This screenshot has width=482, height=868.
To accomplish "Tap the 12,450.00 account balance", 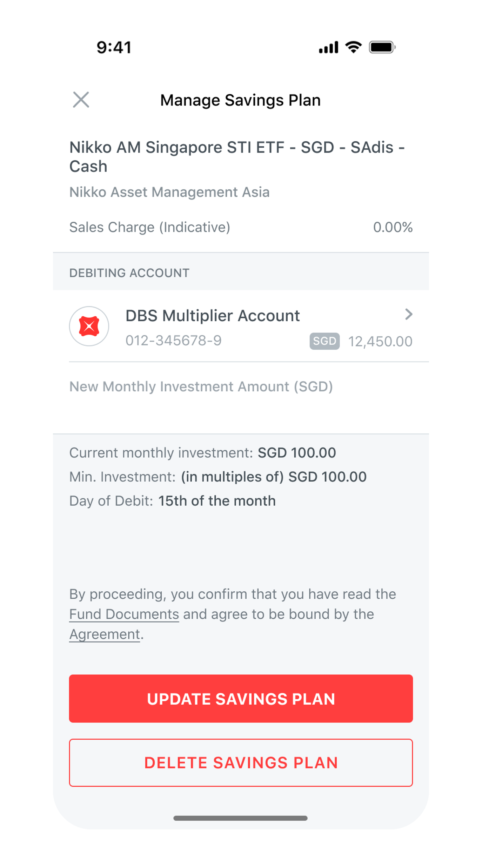I will [380, 342].
